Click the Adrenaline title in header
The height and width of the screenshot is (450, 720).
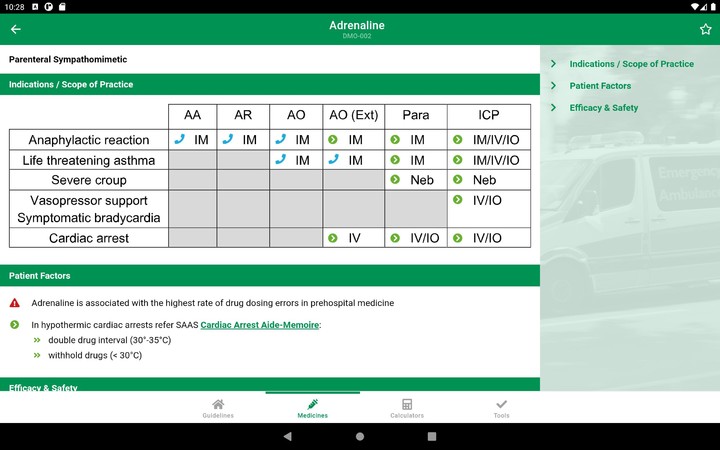(x=357, y=26)
